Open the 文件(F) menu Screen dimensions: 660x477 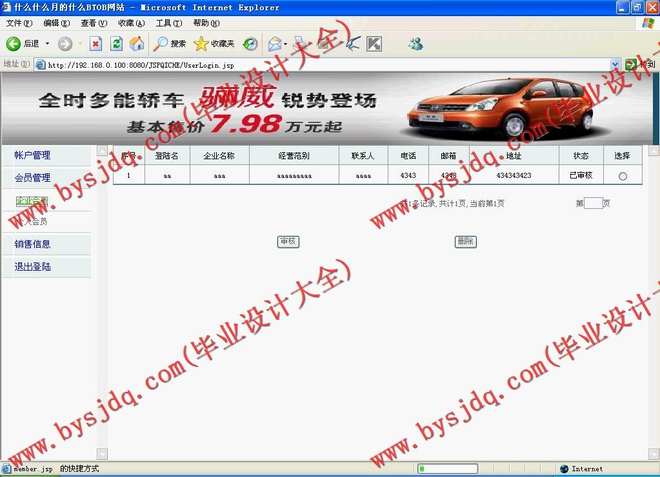pos(19,23)
